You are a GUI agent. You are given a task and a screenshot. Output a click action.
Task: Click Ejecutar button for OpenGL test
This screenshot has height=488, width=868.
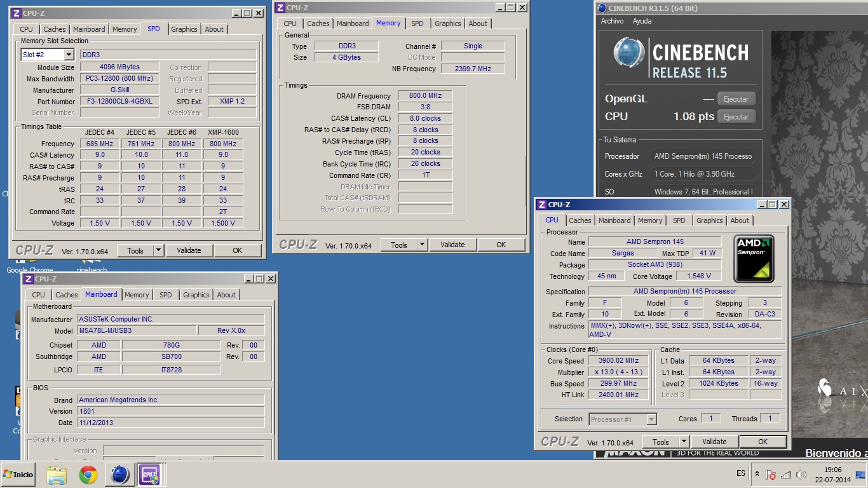(x=736, y=99)
